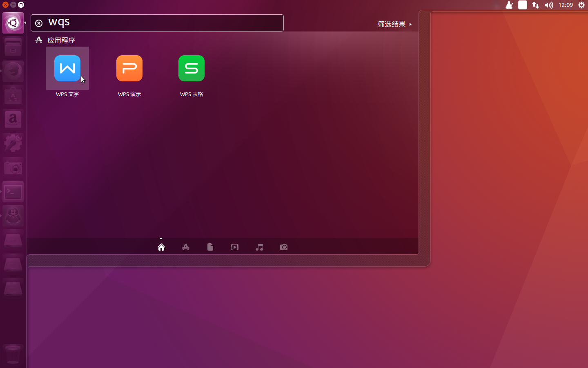Image resolution: width=588 pixels, height=368 pixels.
Task: Launch Firefox from the launcher
Action: 13,71
